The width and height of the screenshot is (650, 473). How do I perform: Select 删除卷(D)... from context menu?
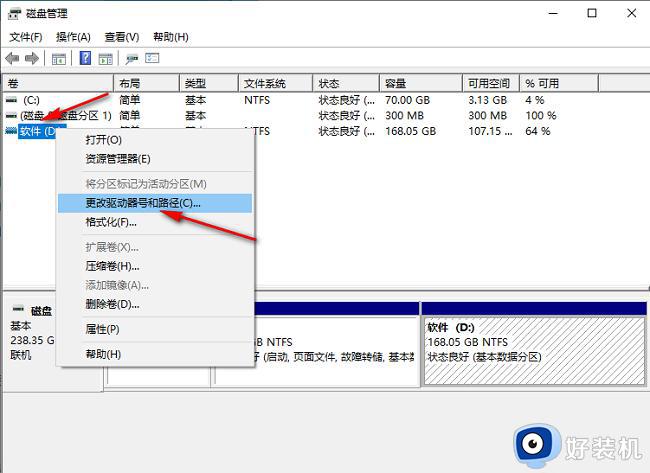(155, 304)
